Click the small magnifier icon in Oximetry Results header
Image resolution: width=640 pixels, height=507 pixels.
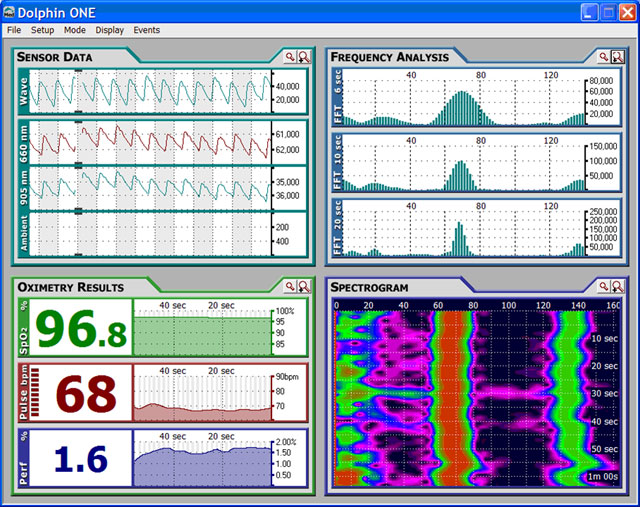tap(290, 286)
